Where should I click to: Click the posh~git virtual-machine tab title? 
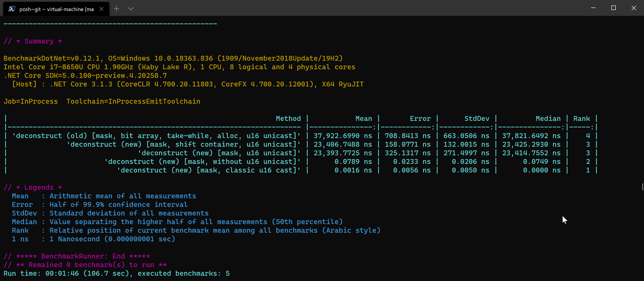(x=56, y=9)
